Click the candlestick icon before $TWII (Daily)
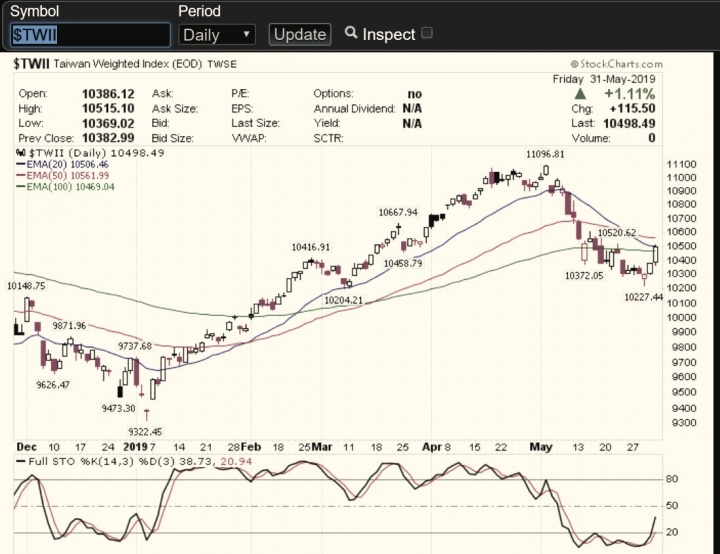The width and height of the screenshot is (720, 554). tap(21, 153)
